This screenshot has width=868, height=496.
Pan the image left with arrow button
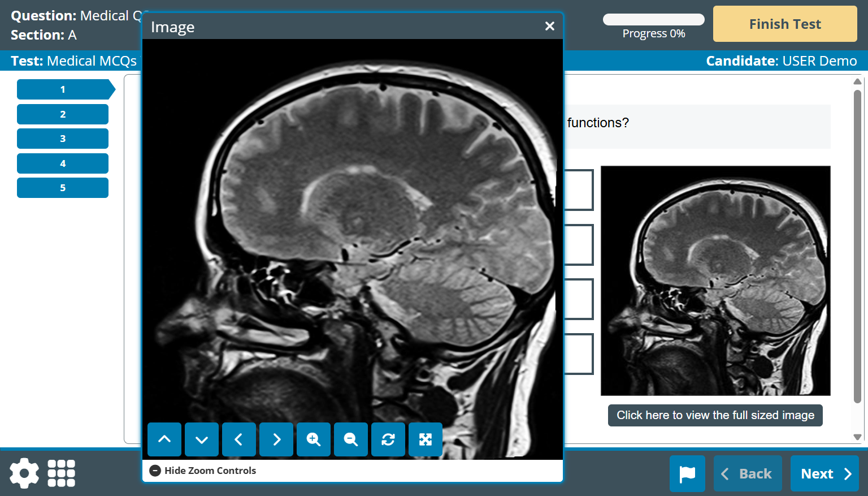239,439
